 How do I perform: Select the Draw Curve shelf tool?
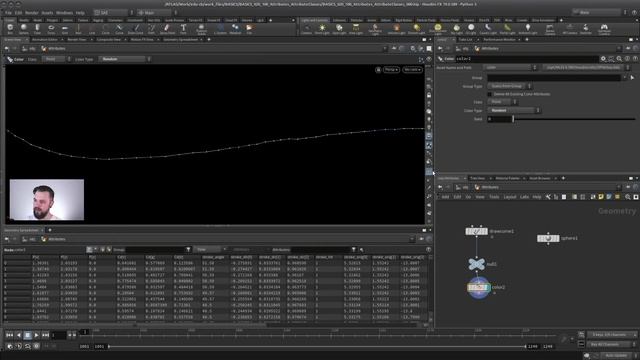[135, 29]
